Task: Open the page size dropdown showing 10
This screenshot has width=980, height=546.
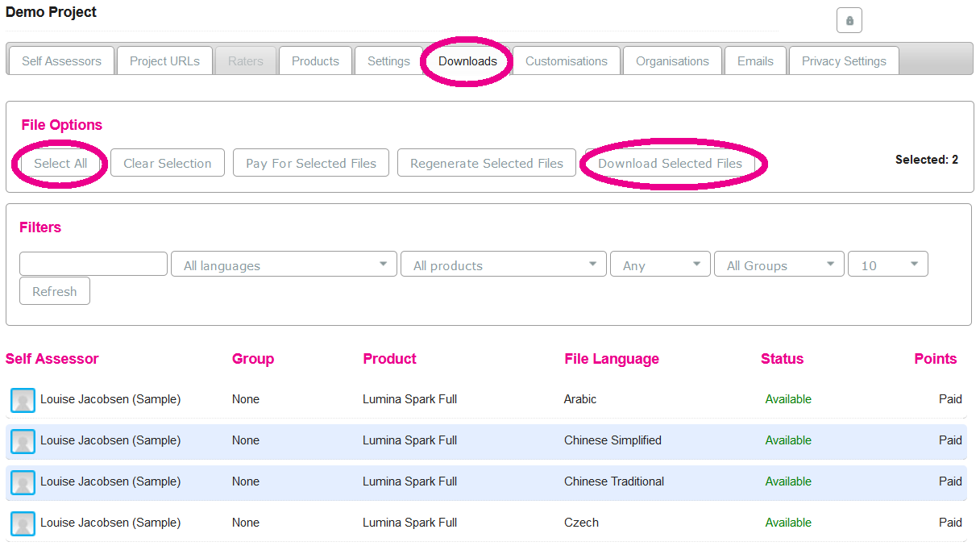Action: pyautogui.click(x=888, y=265)
